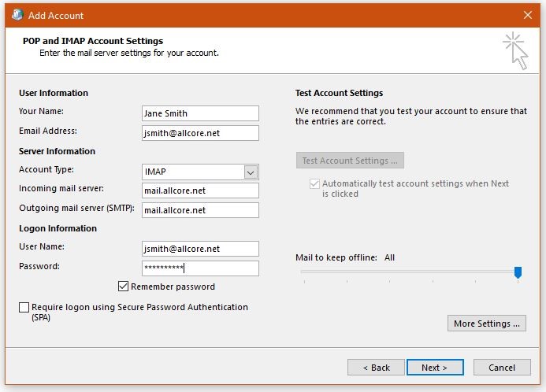Open the Account Type dropdown
The height and width of the screenshot is (392, 546).
[x=251, y=172]
